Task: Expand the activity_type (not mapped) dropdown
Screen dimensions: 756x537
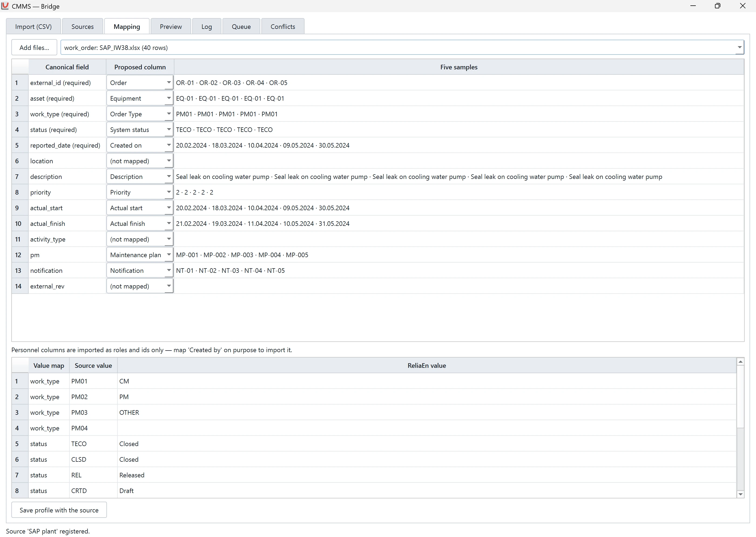Action: pyautogui.click(x=140, y=239)
